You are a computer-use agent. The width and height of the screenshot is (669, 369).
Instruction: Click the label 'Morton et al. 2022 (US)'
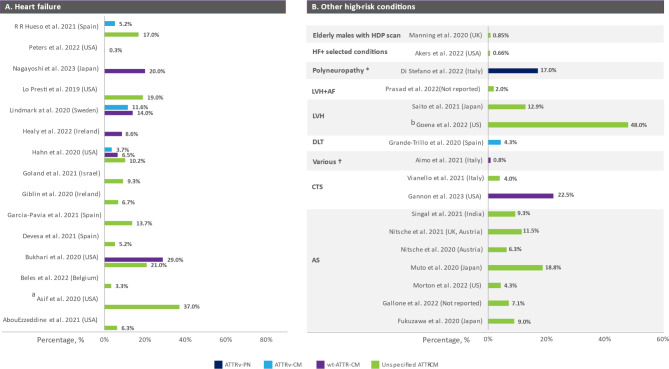(447, 285)
